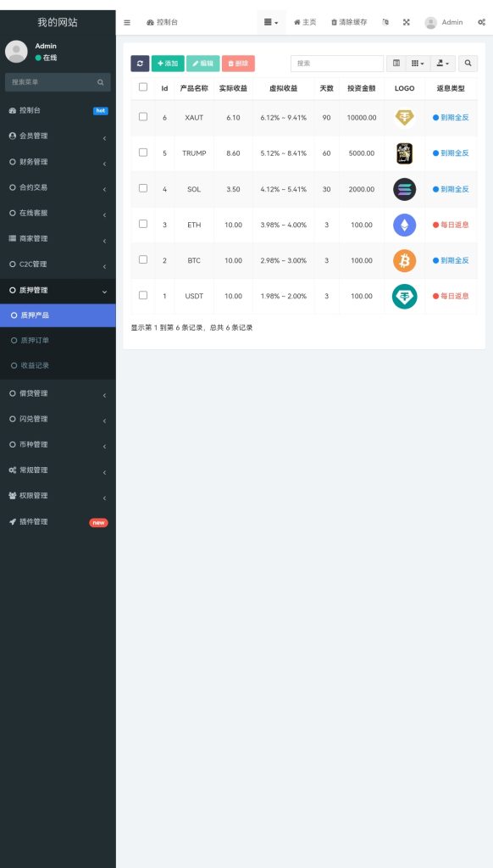
Task: Sort by 投资金额 column header
Action: [362, 88]
